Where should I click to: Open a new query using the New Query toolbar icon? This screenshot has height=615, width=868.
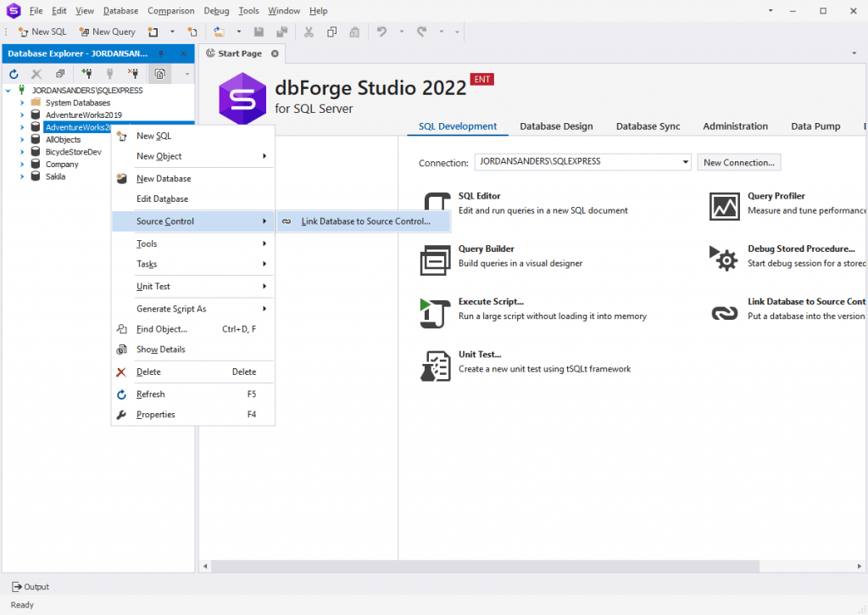(107, 31)
